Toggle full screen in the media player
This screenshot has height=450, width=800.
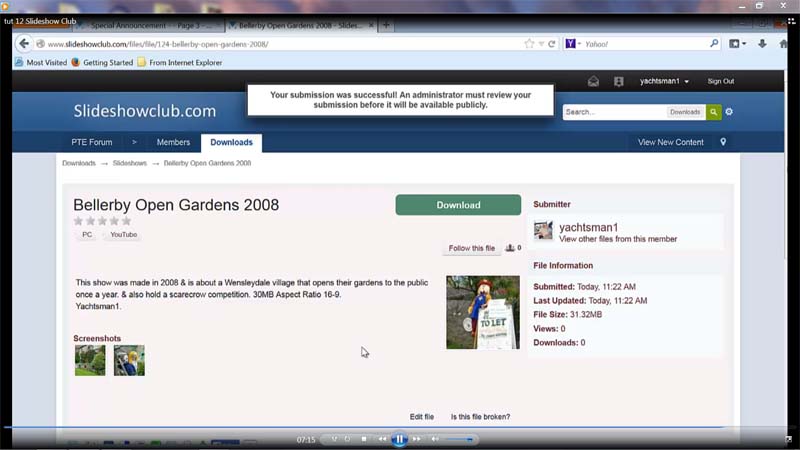[x=788, y=439]
